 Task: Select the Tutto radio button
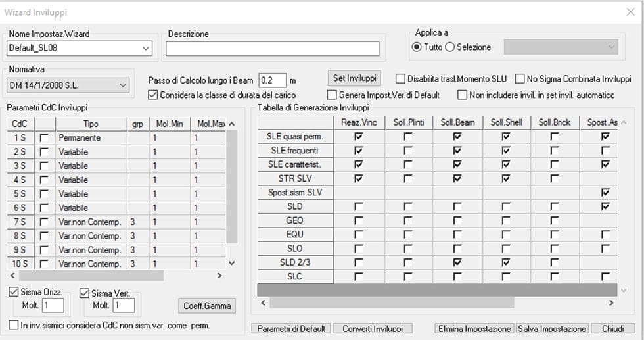[417, 47]
